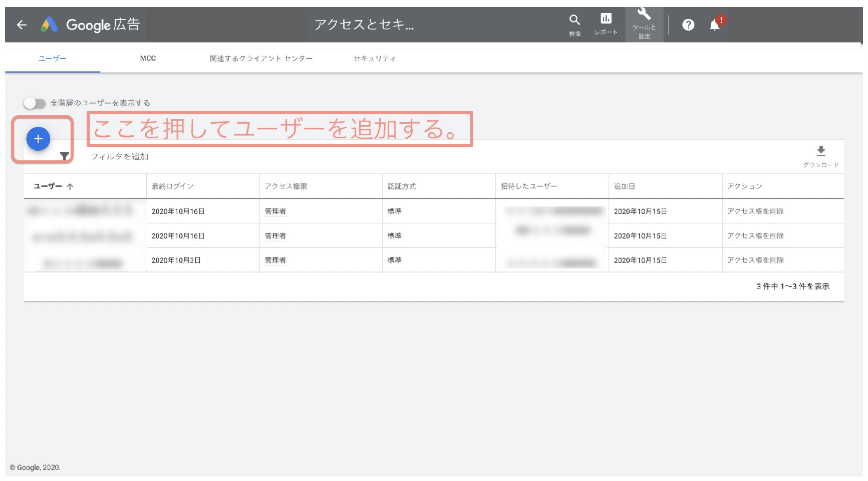Image resolution: width=868 pixels, height=481 pixels.
Task: Open the search magnifier icon
Action: point(574,20)
